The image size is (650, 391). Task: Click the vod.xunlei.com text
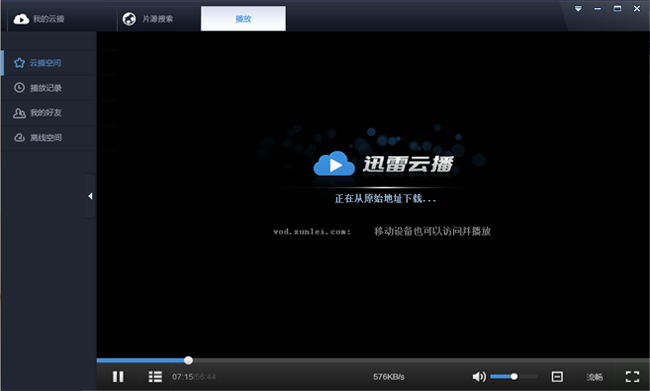(x=312, y=231)
